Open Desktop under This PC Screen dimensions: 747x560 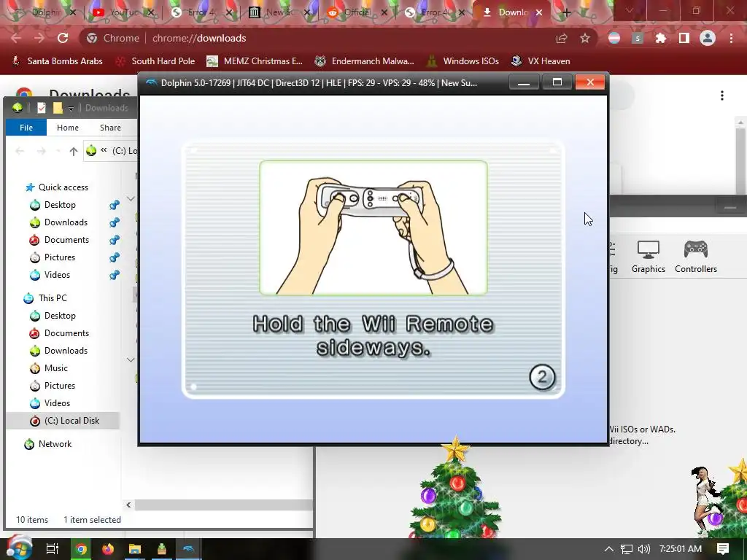click(60, 316)
